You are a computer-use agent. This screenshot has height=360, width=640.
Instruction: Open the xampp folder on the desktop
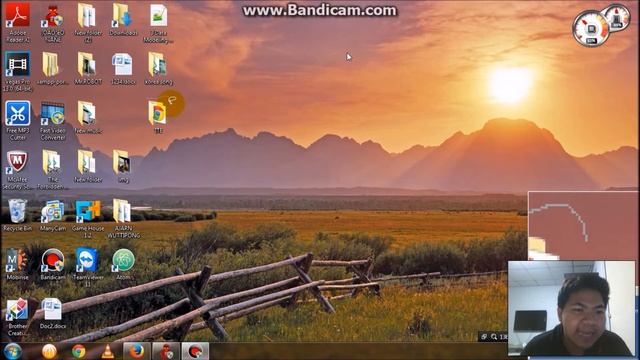coord(52,68)
